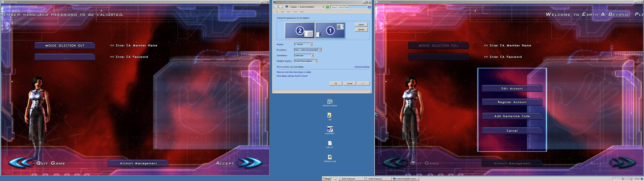Click the password field in left game window
Image resolution: width=644 pixels, height=181 pixels.
point(65,57)
